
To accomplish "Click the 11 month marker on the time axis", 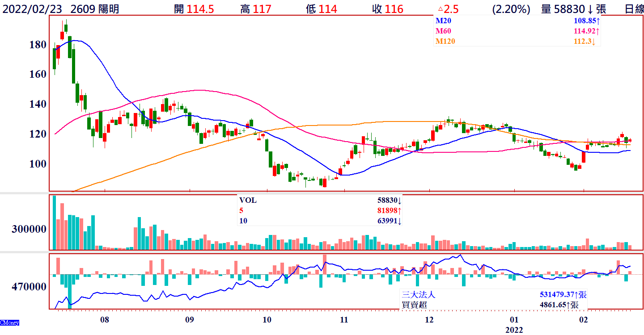I will tap(344, 319).
